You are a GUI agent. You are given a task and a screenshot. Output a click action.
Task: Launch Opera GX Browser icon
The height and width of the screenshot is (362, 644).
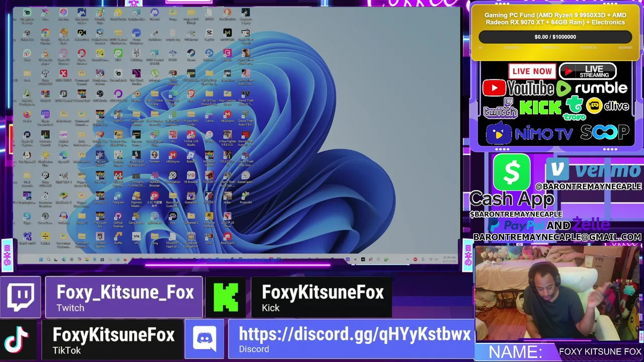pos(63,53)
